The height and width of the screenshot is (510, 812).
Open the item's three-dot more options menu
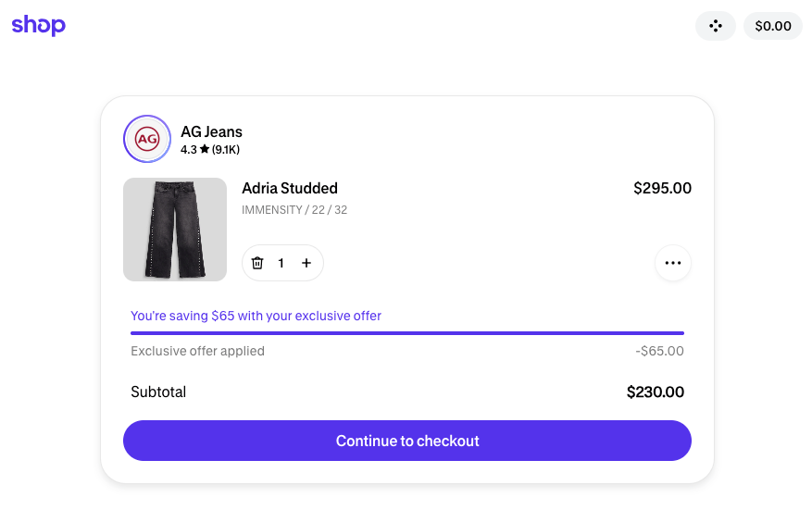pyautogui.click(x=672, y=263)
